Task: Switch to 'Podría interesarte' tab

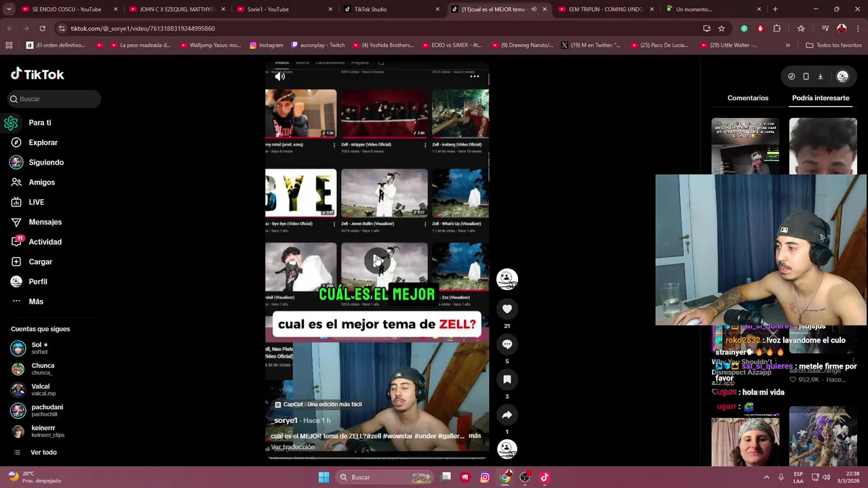Action: tap(821, 98)
